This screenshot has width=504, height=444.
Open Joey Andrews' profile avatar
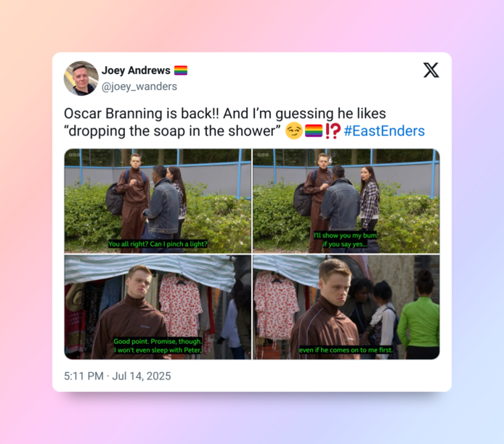click(x=81, y=78)
